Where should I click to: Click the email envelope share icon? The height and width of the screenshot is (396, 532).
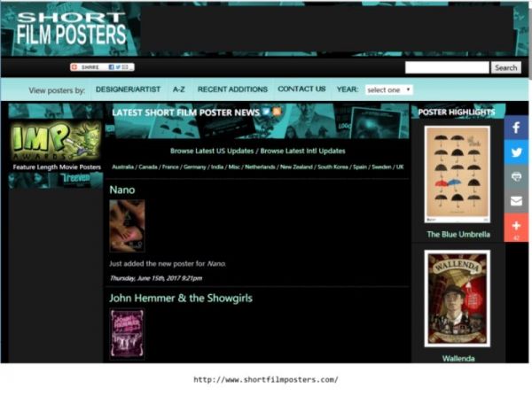coord(516,202)
